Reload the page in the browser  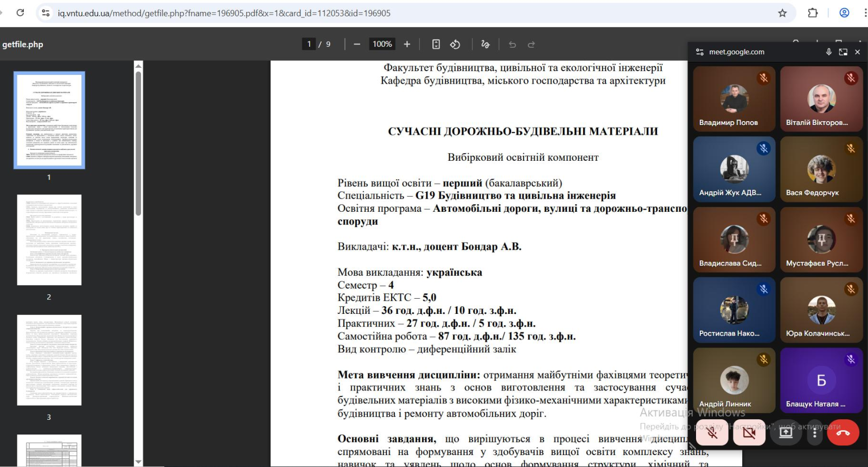(x=20, y=13)
